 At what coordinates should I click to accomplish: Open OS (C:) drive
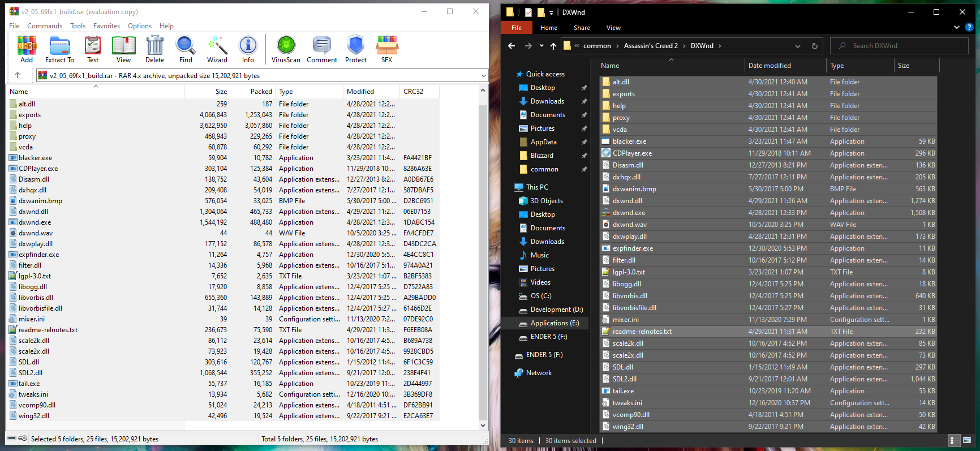(541, 296)
